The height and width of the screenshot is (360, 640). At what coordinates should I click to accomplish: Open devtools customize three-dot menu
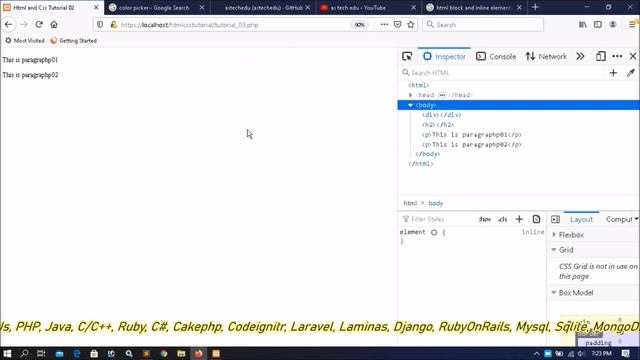617,56
